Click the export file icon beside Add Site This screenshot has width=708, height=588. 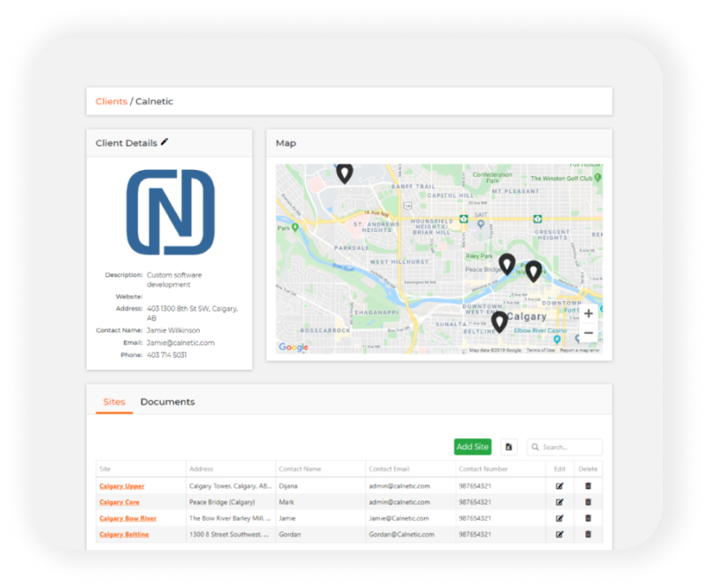pos(508,447)
